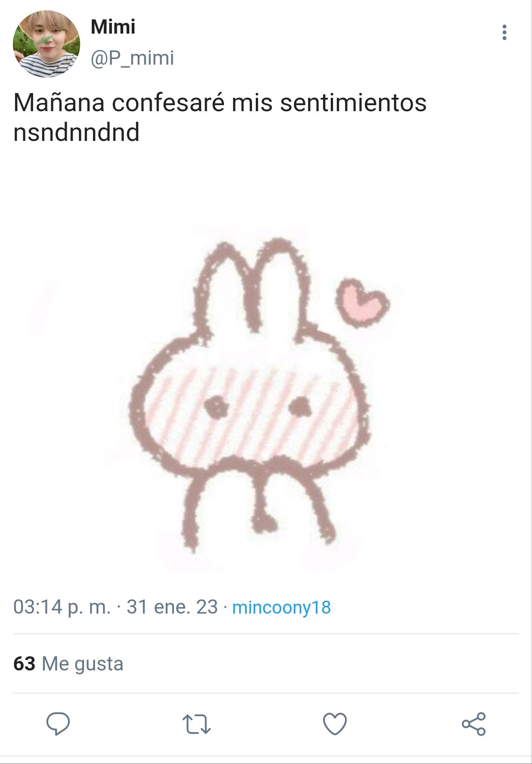The image size is (532, 764).
Task: Tap the word nsndnndnd in the tweet
Action: (x=77, y=132)
